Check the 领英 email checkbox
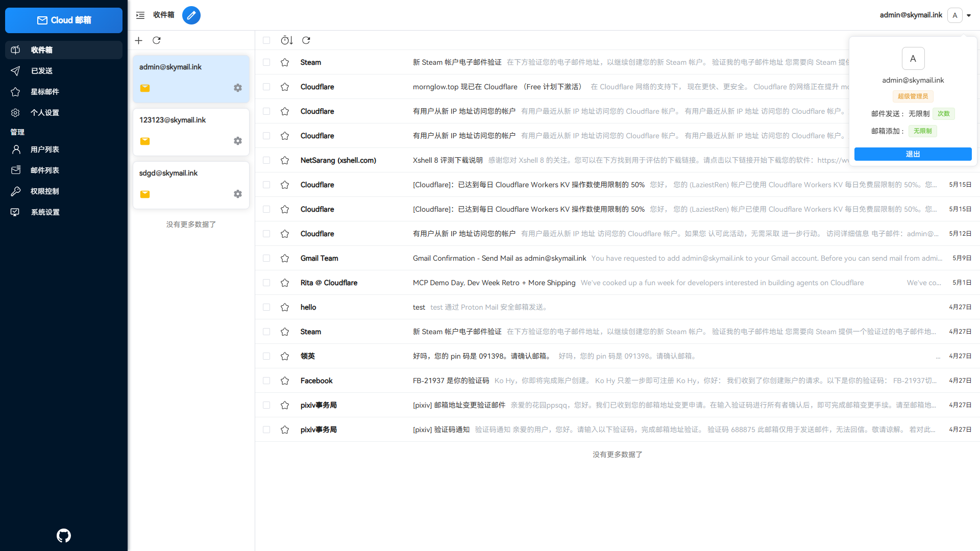This screenshot has width=980, height=551. 266,356
